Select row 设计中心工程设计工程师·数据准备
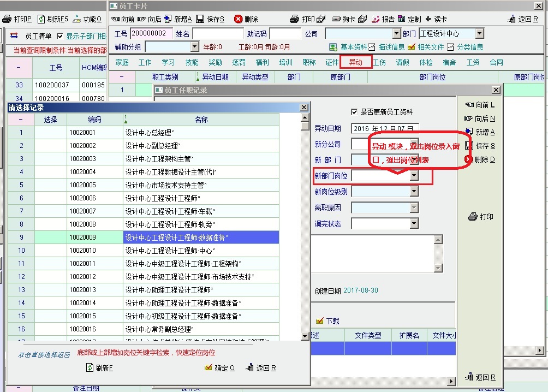Screen dimensions: 548x392 click(201, 237)
